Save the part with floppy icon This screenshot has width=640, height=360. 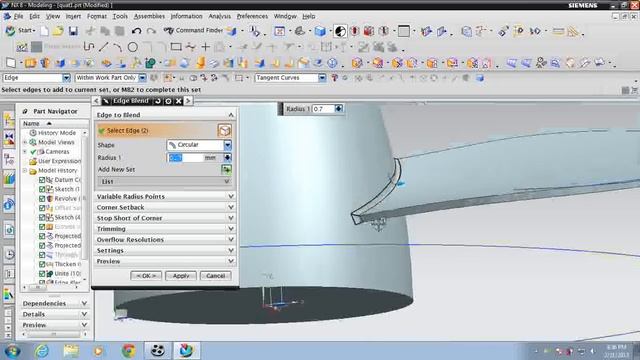(73, 31)
